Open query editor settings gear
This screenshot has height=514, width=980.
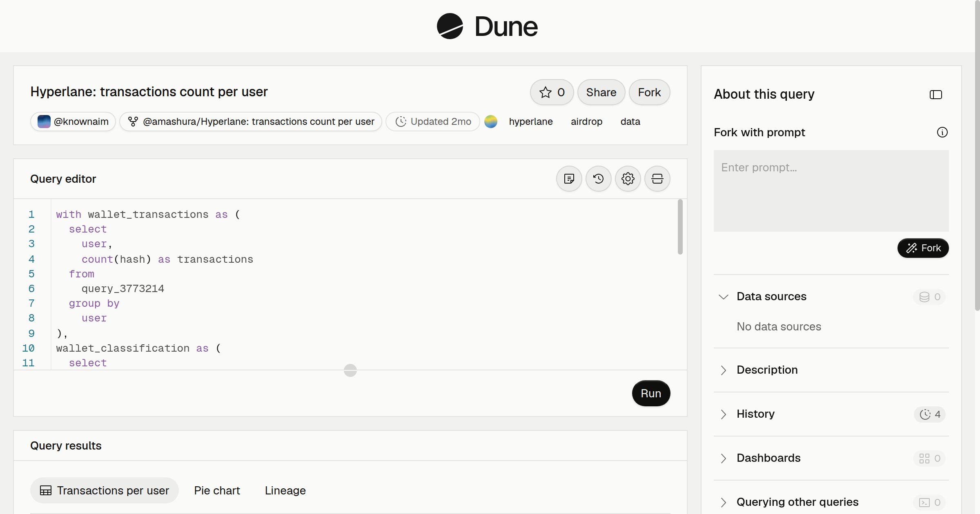click(628, 179)
